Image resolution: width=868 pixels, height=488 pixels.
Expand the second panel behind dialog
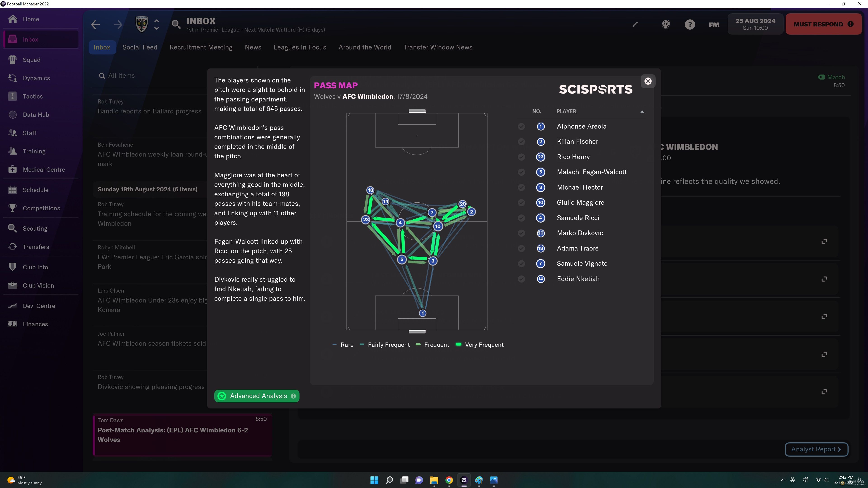[824, 279]
